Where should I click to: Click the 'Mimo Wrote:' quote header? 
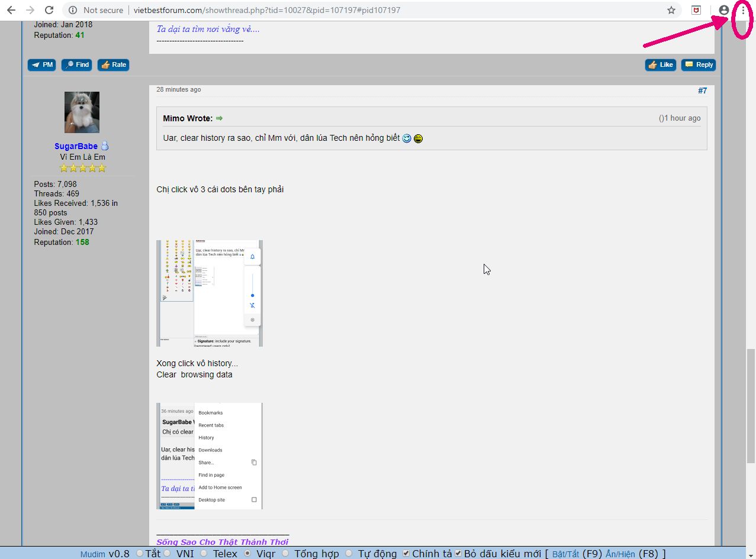point(188,118)
